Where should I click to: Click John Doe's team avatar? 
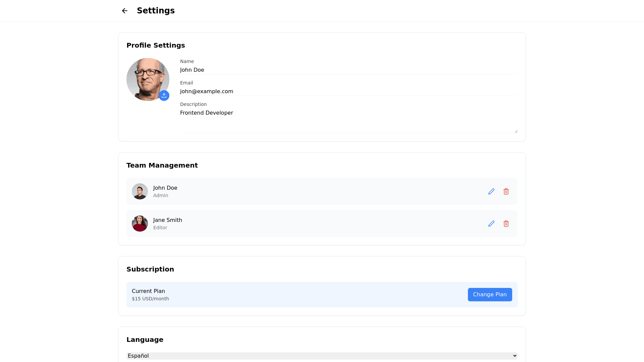coord(140,191)
